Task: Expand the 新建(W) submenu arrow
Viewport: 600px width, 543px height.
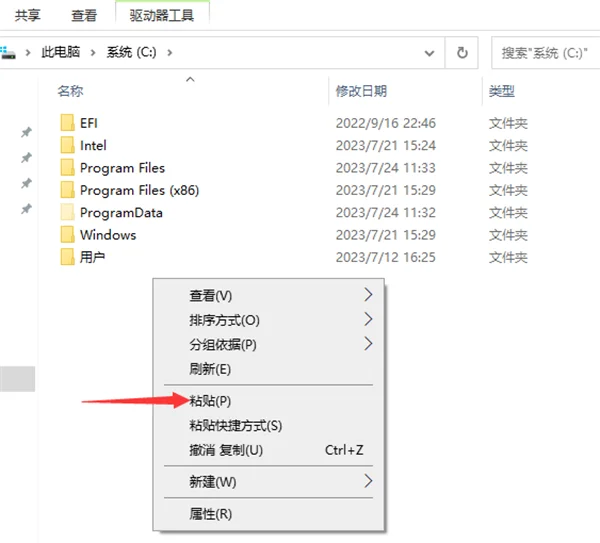Action: coord(368,481)
